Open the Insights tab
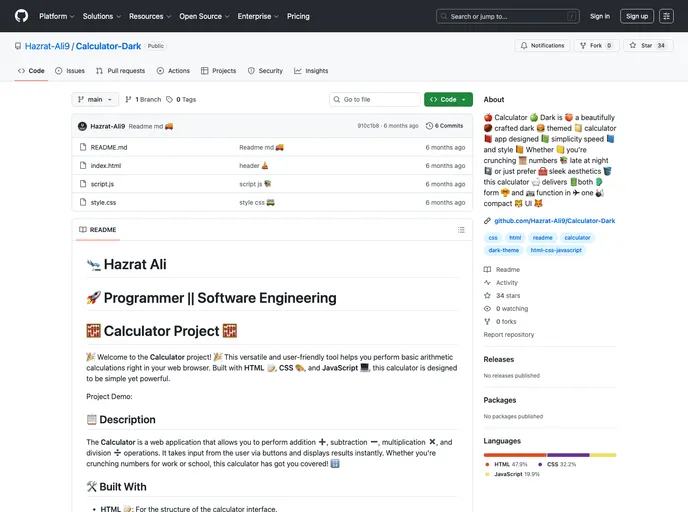 (x=311, y=71)
